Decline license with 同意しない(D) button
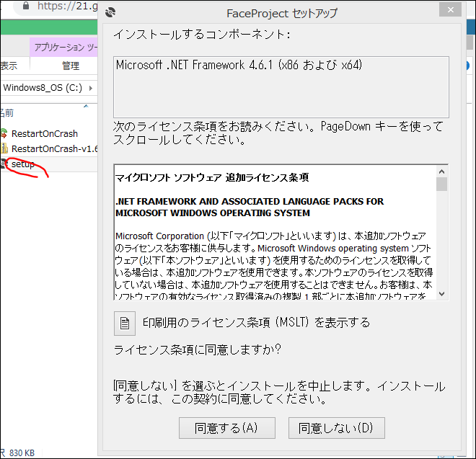 (336, 428)
